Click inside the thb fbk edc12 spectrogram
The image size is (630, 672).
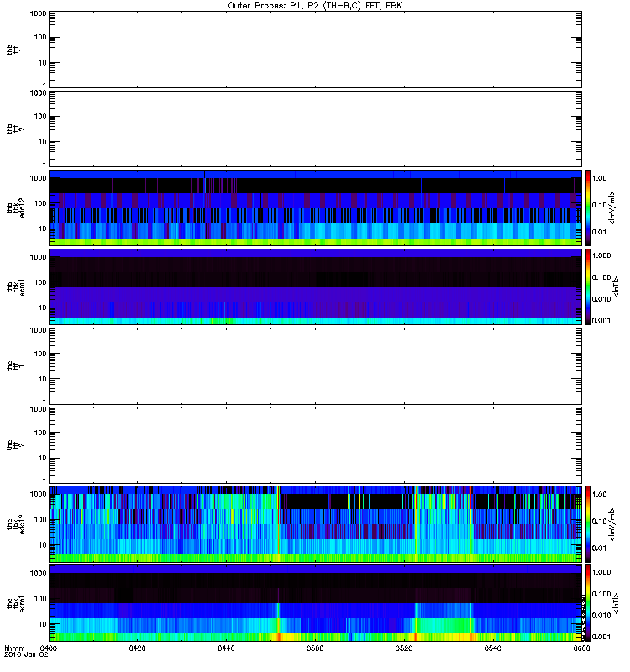point(315,207)
